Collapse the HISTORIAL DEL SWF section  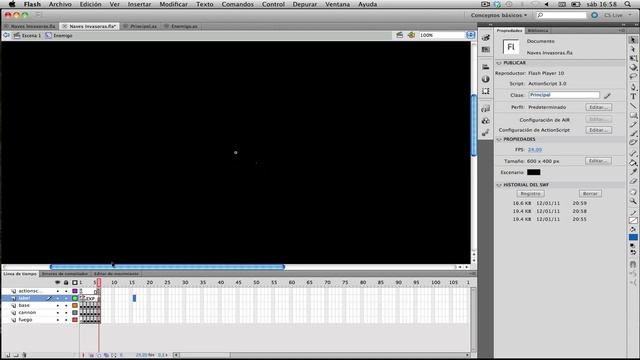499,185
